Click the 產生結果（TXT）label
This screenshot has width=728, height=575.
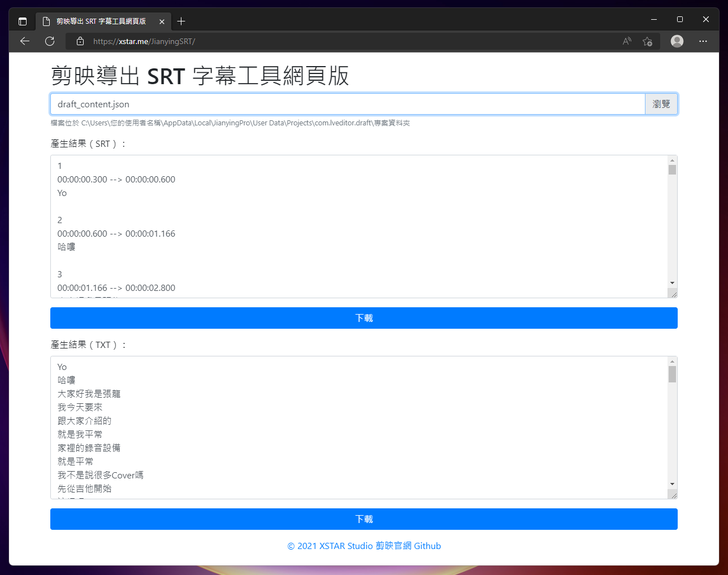(x=89, y=345)
